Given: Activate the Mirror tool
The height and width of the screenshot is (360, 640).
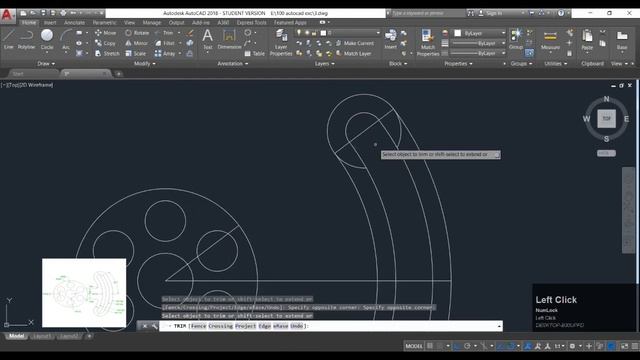Looking at the screenshot, I should point(136,43).
